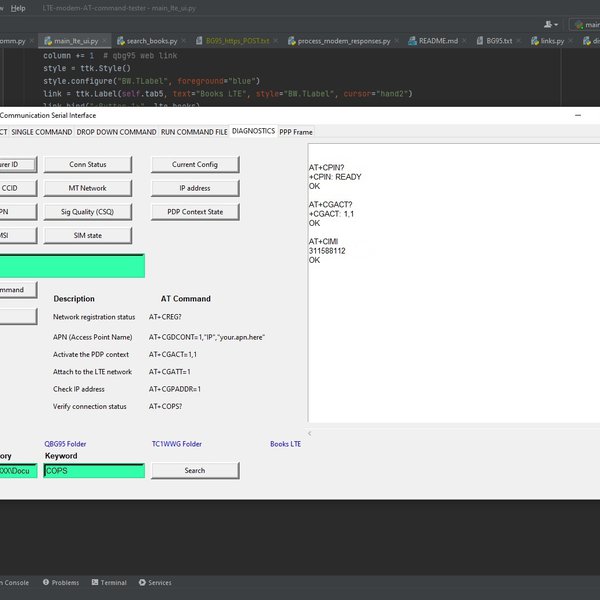Close the BG95.txt tab
600x600 pixels.
(518, 41)
